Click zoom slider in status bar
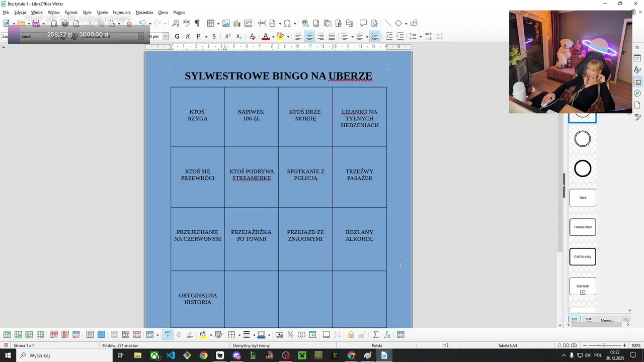This screenshot has width=644, height=362. 604,345
